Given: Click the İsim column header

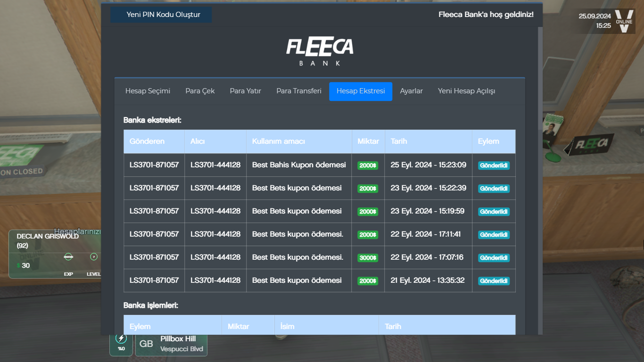Looking at the screenshot, I should point(327,326).
